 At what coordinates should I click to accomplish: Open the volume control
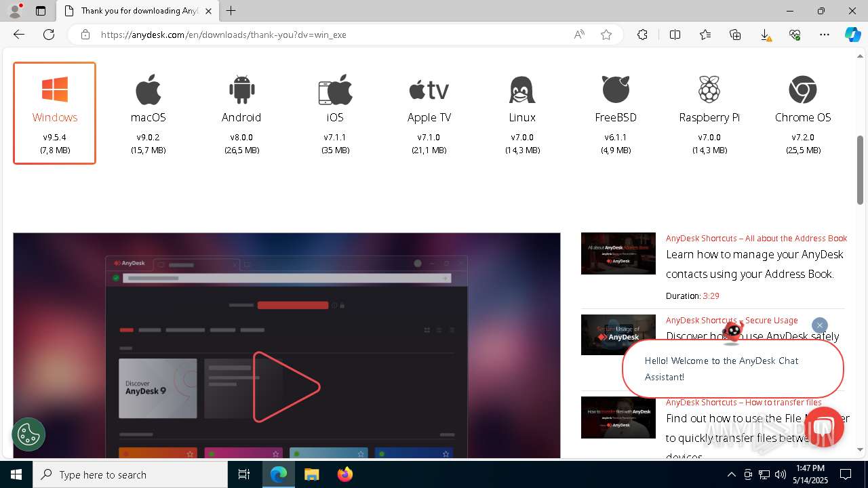pyautogui.click(x=781, y=474)
